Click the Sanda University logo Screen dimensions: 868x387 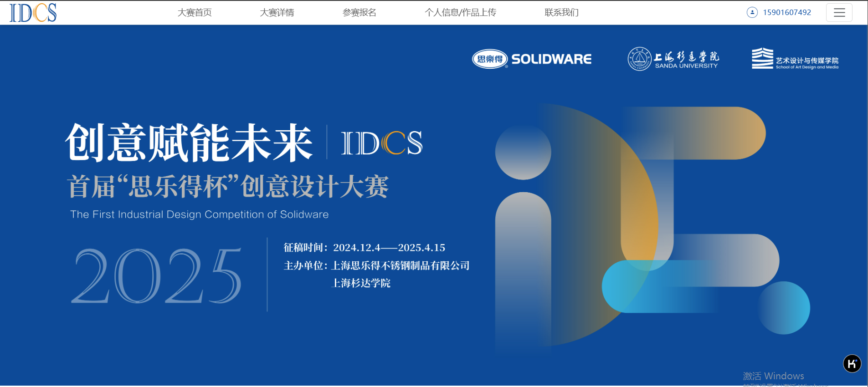(x=673, y=59)
